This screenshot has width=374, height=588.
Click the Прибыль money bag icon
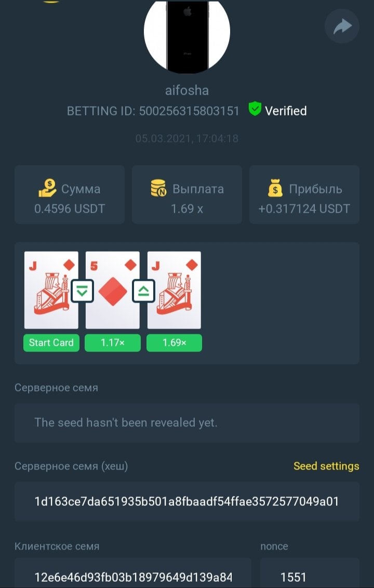pos(275,189)
